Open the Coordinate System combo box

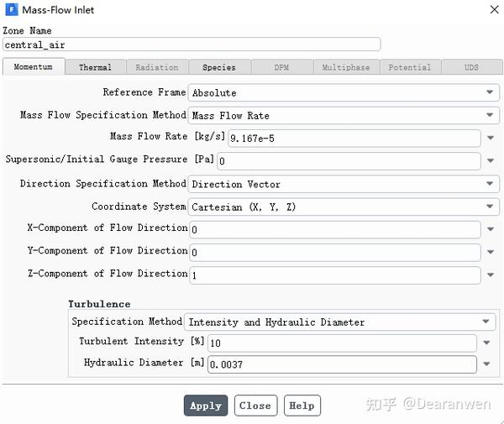(x=344, y=207)
